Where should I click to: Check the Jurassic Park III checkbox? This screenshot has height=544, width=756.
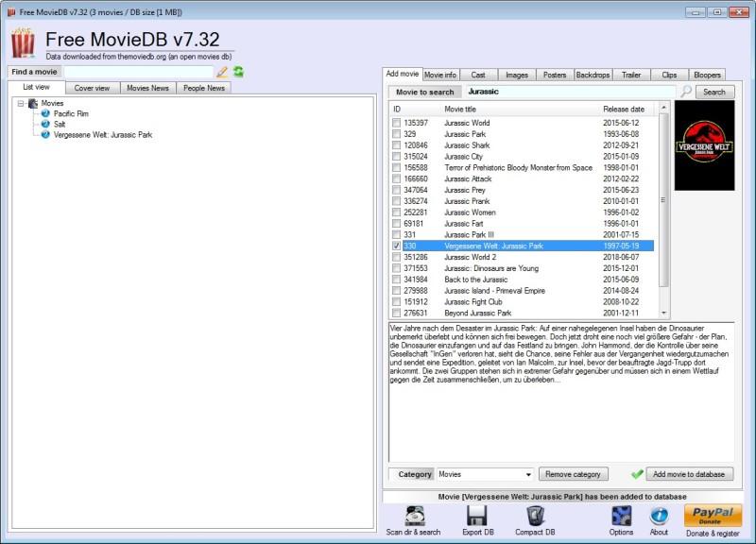point(396,234)
